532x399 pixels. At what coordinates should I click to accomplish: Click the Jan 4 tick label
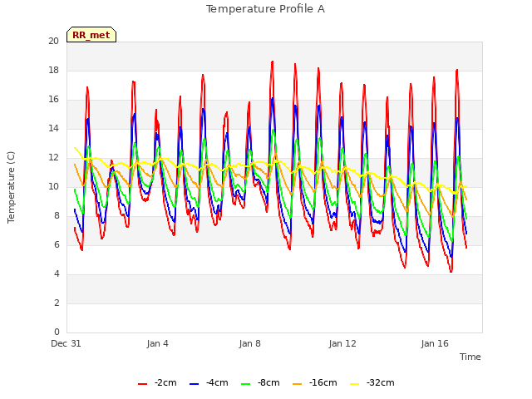(x=158, y=343)
